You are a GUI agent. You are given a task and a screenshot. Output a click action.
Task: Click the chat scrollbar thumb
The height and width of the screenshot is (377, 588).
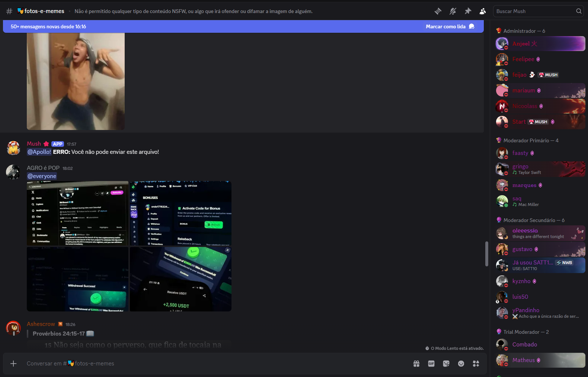(486, 254)
